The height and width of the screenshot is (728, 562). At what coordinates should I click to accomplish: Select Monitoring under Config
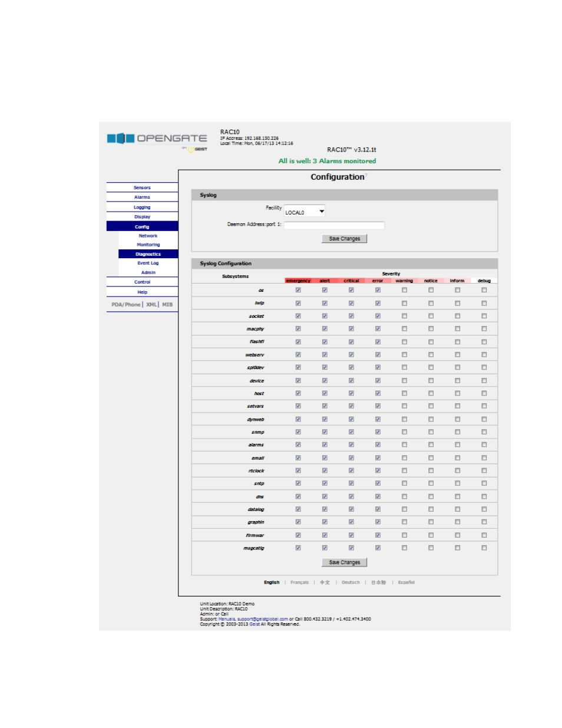click(x=148, y=245)
